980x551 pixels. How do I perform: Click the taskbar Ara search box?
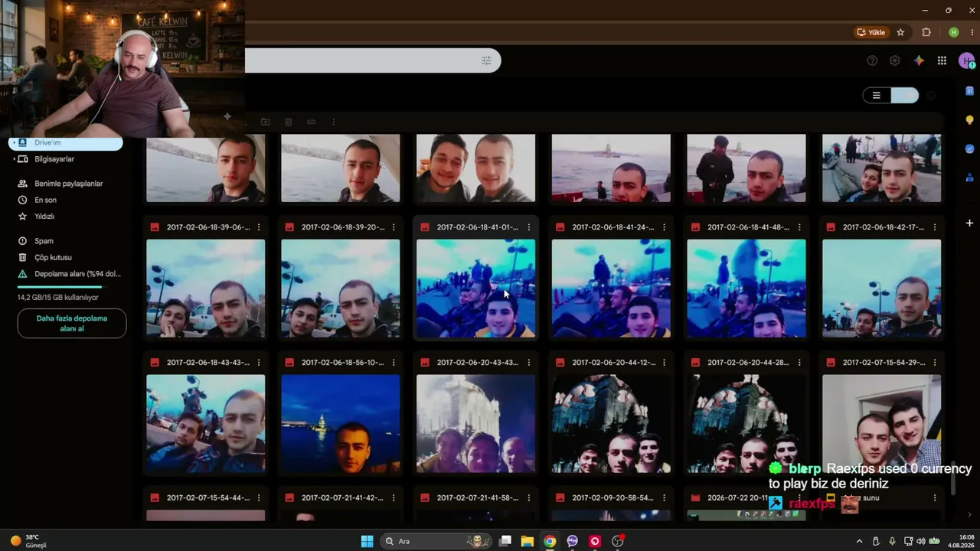click(x=435, y=541)
